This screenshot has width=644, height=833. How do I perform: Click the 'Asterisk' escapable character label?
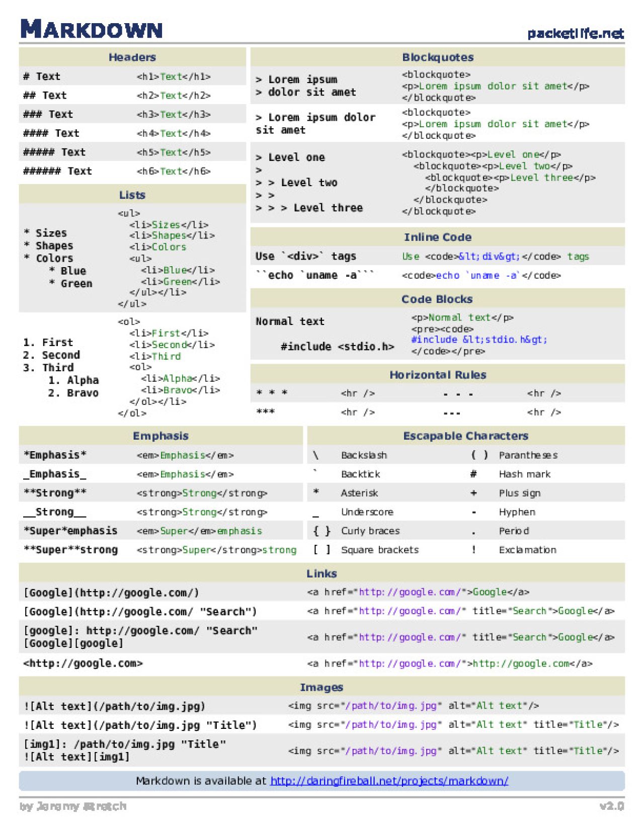[359, 493]
